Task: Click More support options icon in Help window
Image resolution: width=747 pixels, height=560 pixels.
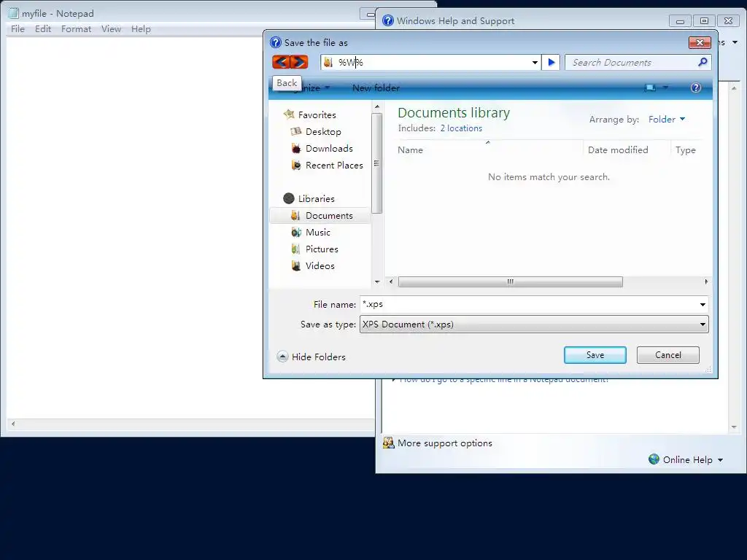Action: [x=388, y=443]
